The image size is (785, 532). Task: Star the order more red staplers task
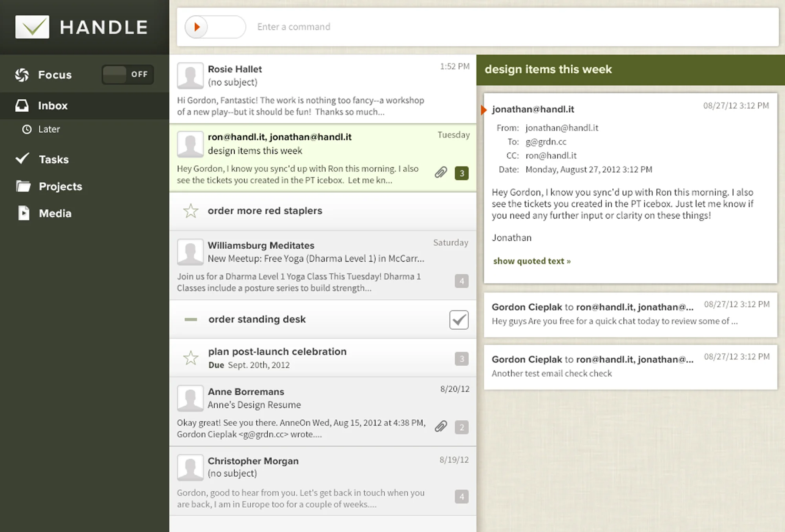[x=191, y=211]
